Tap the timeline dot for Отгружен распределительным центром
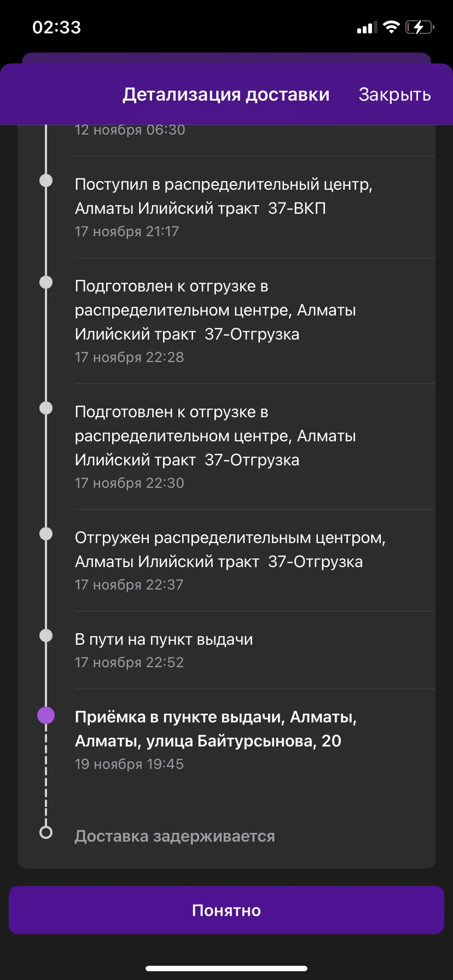Screen dimensions: 453x980 [46, 534]
